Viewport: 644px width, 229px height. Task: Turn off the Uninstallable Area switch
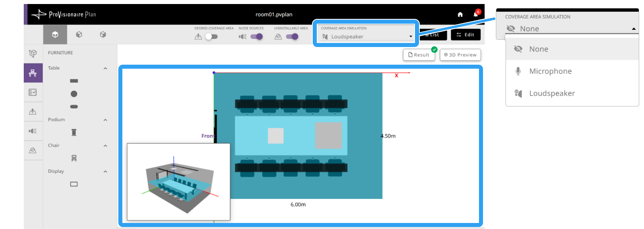pyautogui.click(x=292, y=37)
